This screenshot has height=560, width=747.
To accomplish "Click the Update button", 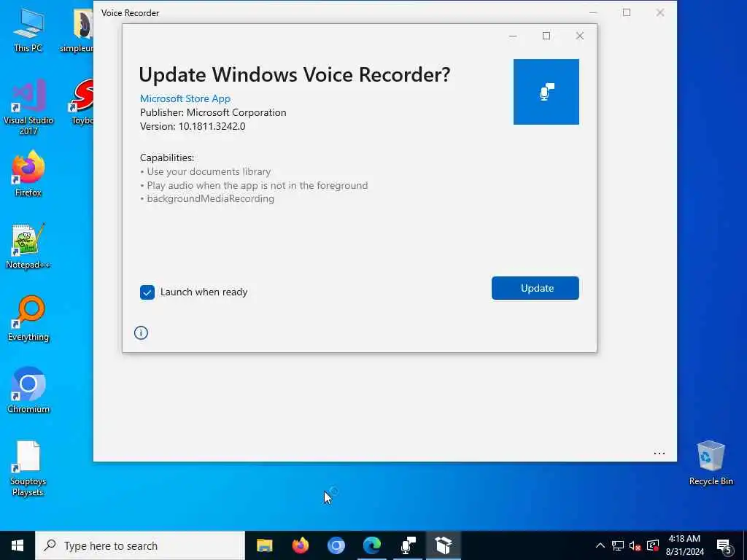I will (535, 288).
